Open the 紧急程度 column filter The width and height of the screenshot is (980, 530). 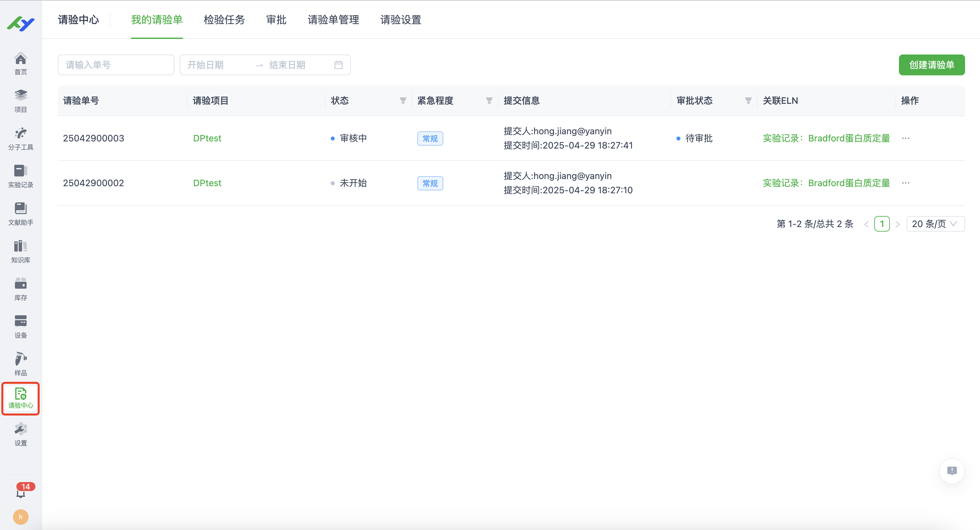point(489,101)
